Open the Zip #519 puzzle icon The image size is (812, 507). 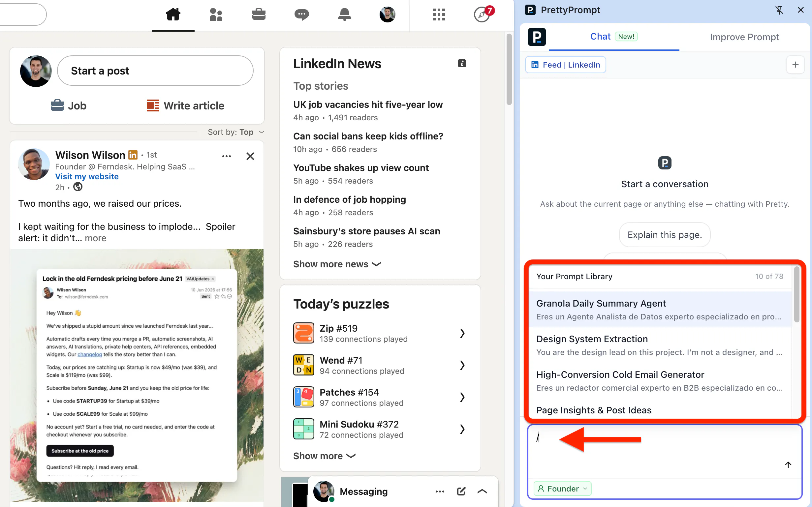click(303, 333)
